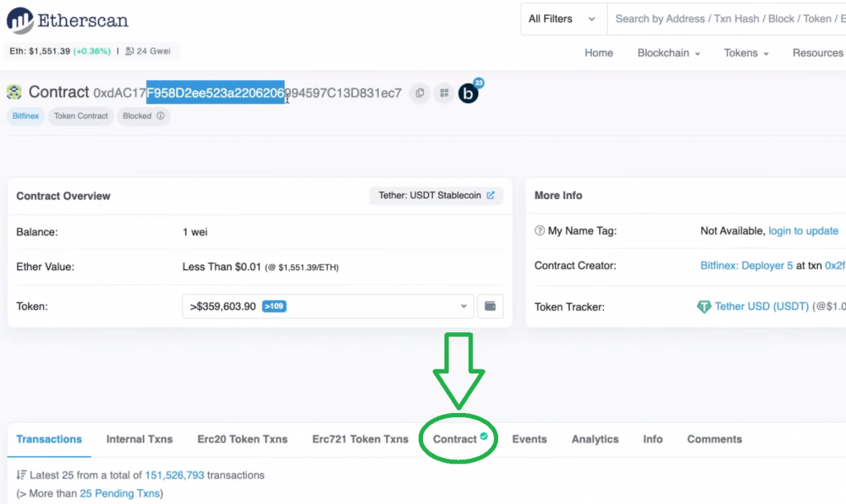This screenshot has width=846, height=504.
Task: Click the highlighted contract address text
Action: pyautogui.click(x=216, y=93)
